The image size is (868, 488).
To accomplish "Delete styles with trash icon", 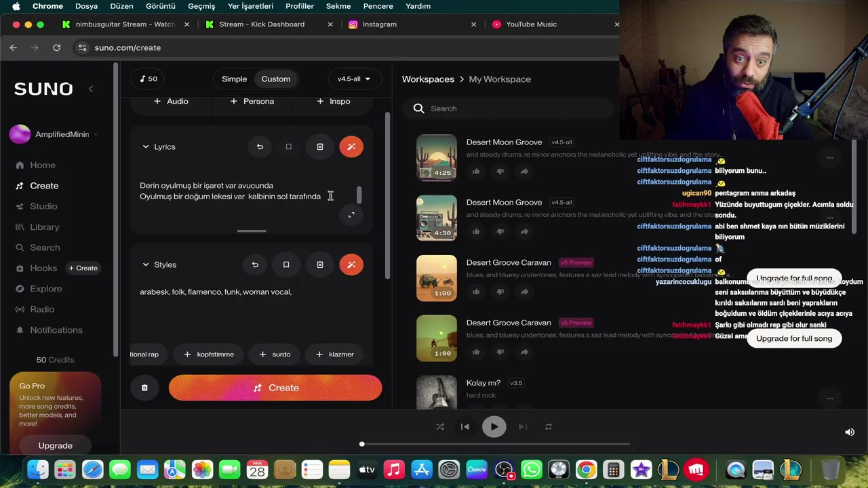I will pyautogui.click(x=320, y=264).
